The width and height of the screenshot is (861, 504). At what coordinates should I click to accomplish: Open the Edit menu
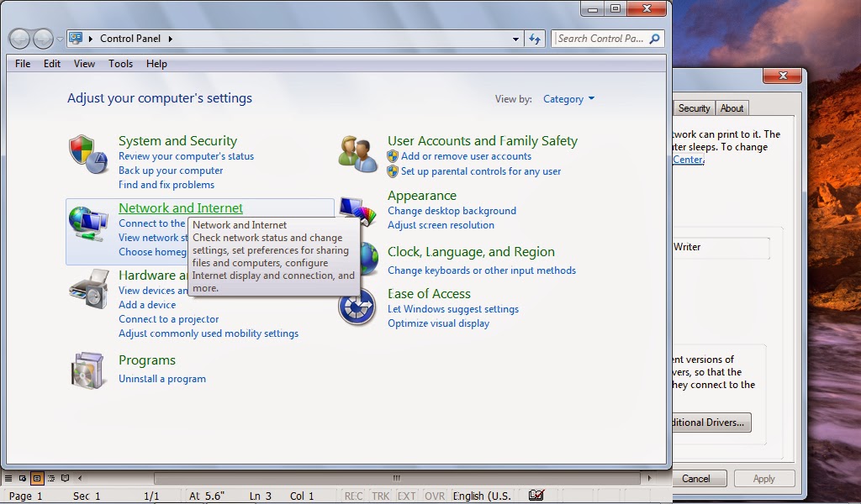point(52,64)
